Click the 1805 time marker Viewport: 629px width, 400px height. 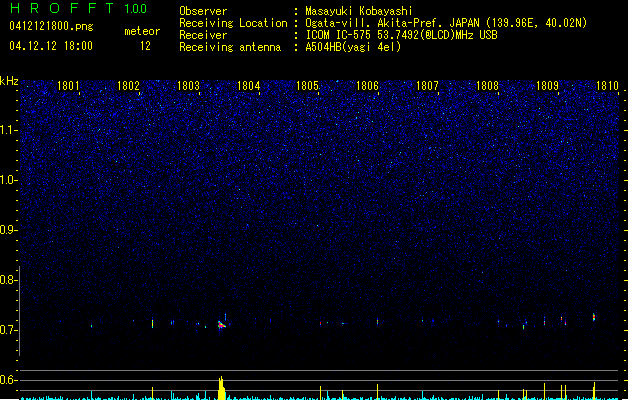[x=307, y=86]
